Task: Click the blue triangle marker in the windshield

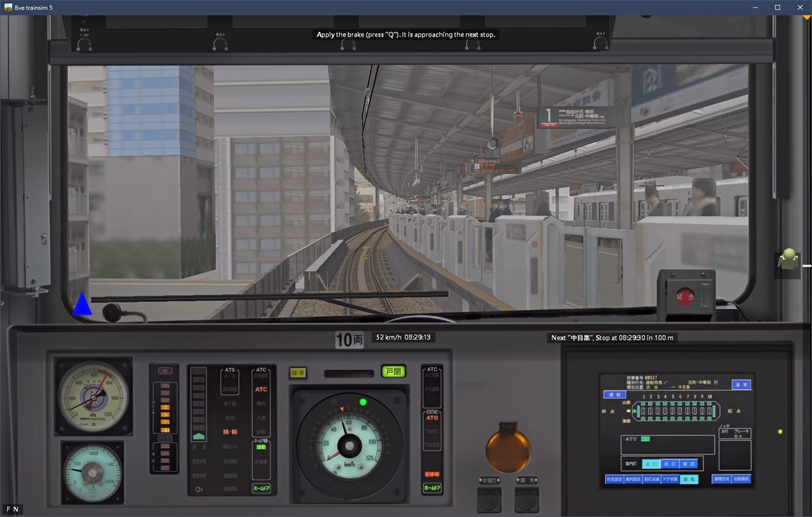Action: tap(82, 304)
